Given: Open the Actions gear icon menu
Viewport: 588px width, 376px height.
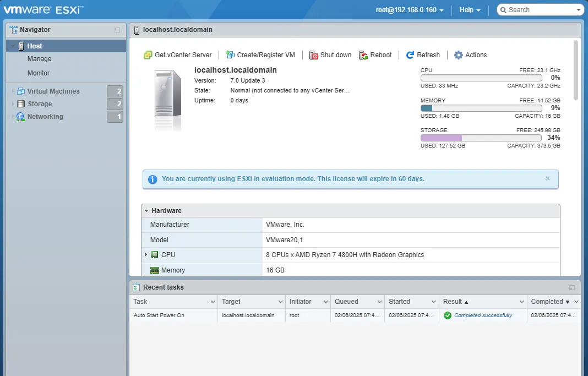Looking at the screenshot, I should [x=459, y=55].
